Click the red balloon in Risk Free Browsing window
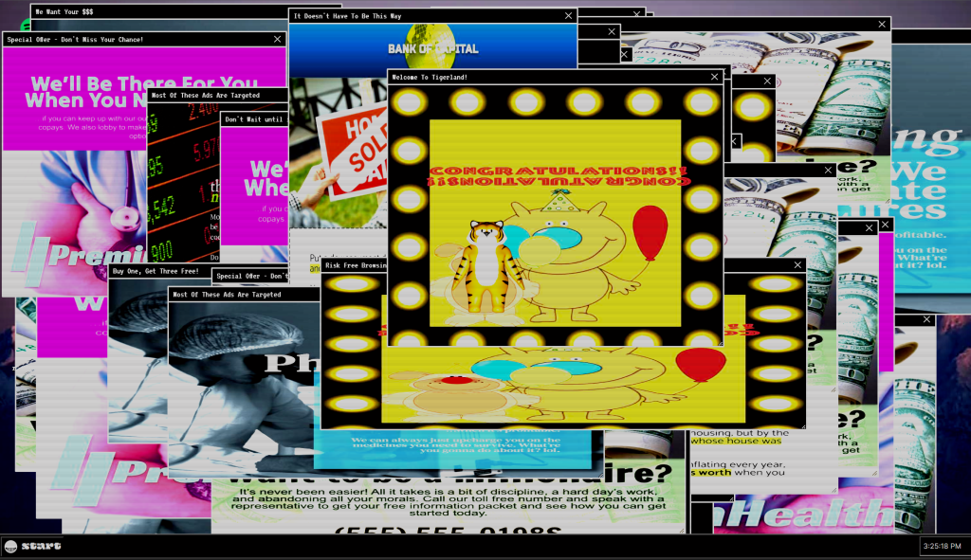This screenshot has height=560, width=971. coord(701,365)
